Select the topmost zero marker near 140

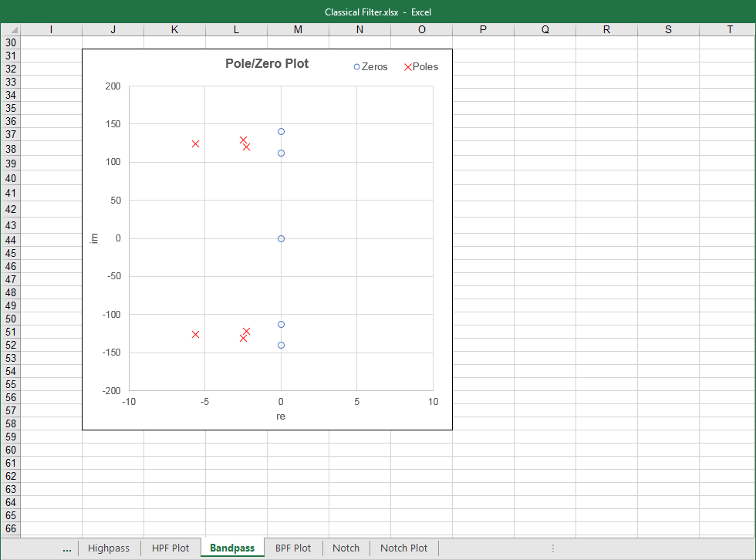point(281,132)
